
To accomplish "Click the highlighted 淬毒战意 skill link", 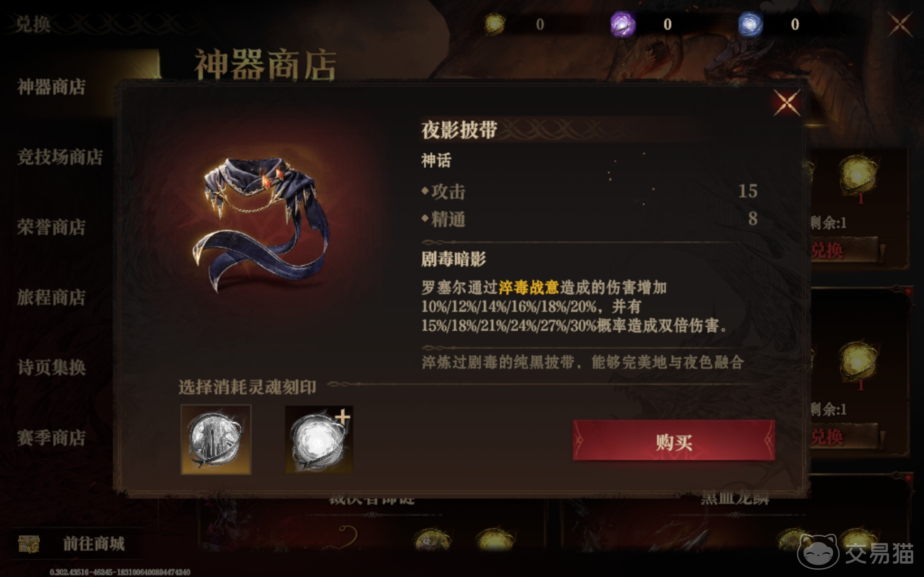I will [x=528, y=287].
